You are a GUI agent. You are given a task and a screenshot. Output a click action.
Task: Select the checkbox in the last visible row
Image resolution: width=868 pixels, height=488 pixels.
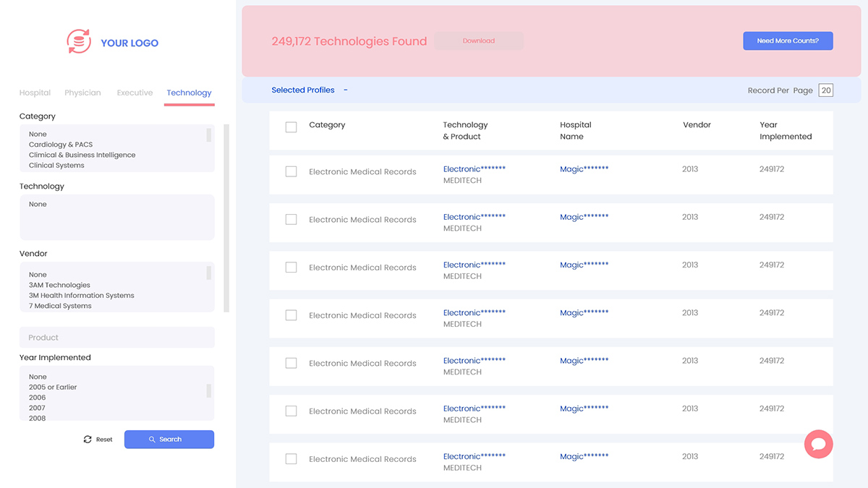pos(291,459)
